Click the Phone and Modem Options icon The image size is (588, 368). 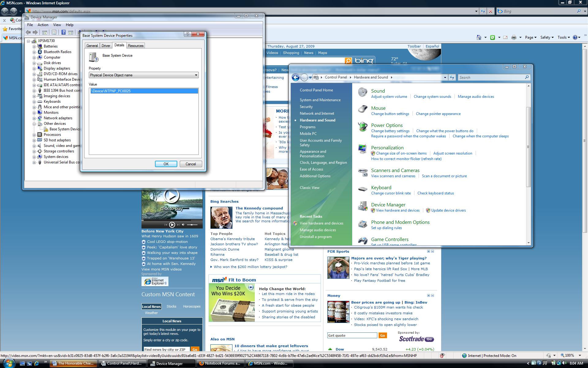point(363,224)
